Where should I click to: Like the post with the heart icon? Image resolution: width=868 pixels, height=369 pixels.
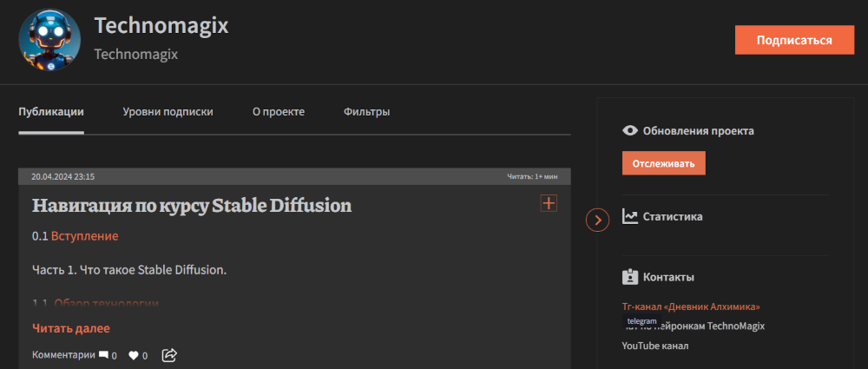click(134, 356)
